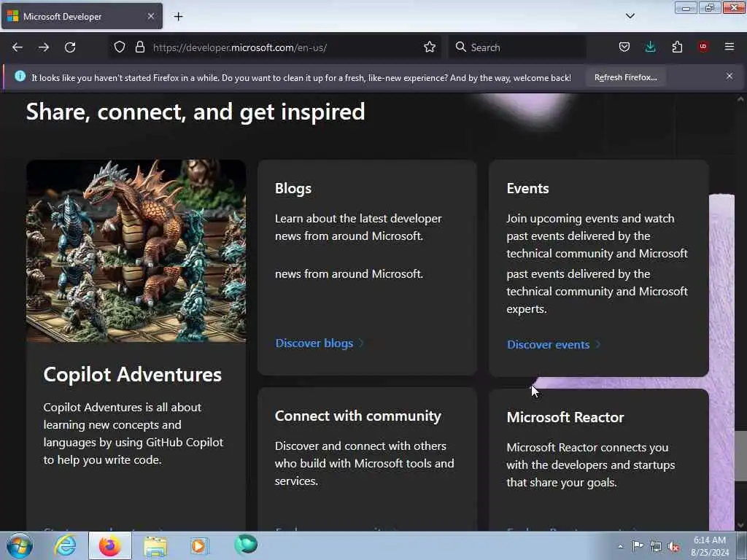This screenshot has width=747, height=560.
Task: Open the Discover blogs link
Action: [319, 343]
